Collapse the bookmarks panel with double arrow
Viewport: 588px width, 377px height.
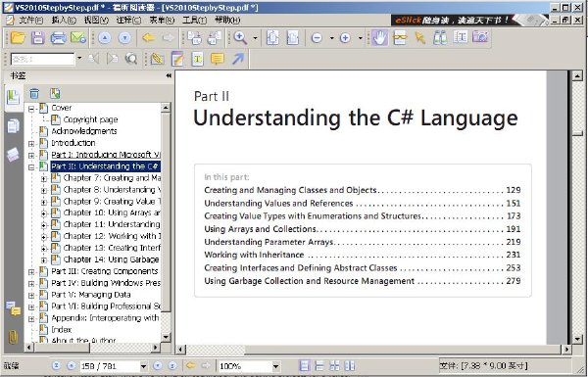coord(169,75)
